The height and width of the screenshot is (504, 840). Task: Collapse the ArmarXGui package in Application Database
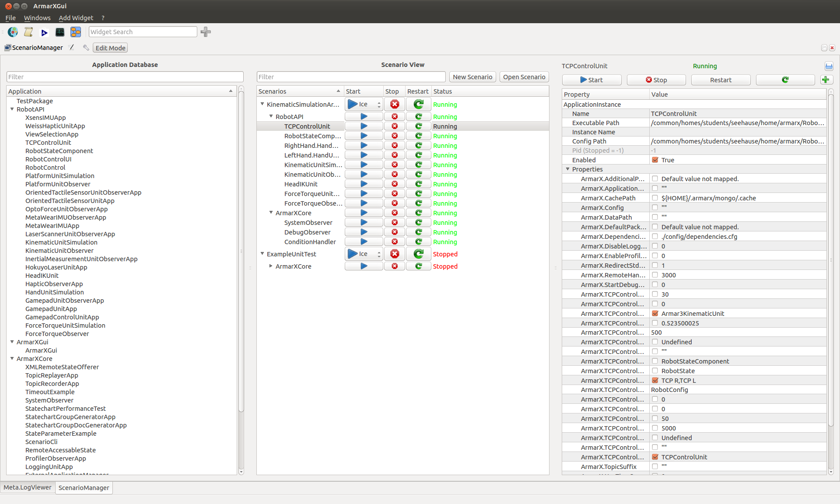tap(12, 342)
